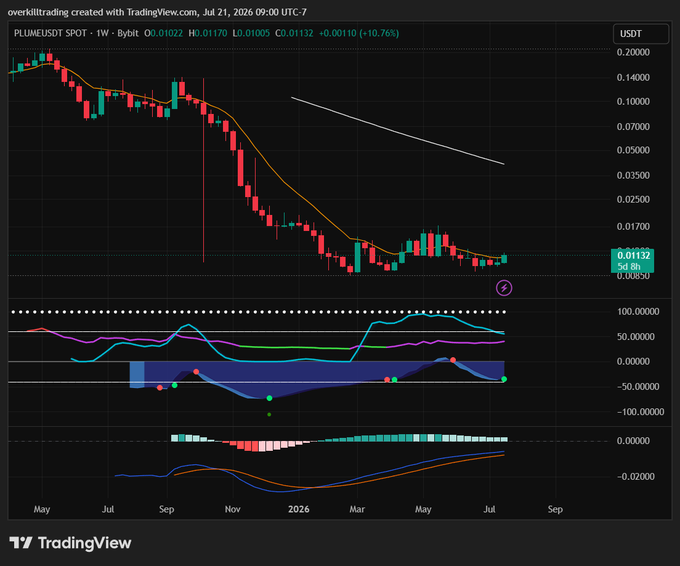Click the 0.02500 price axis label
The height and width of the screenshot is (566, 680).
(633, 200)
